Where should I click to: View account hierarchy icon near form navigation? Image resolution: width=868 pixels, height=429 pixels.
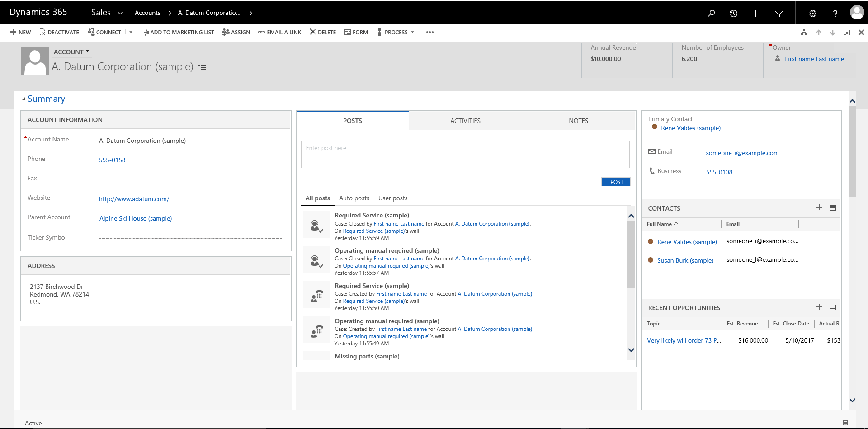pos(804,32)
